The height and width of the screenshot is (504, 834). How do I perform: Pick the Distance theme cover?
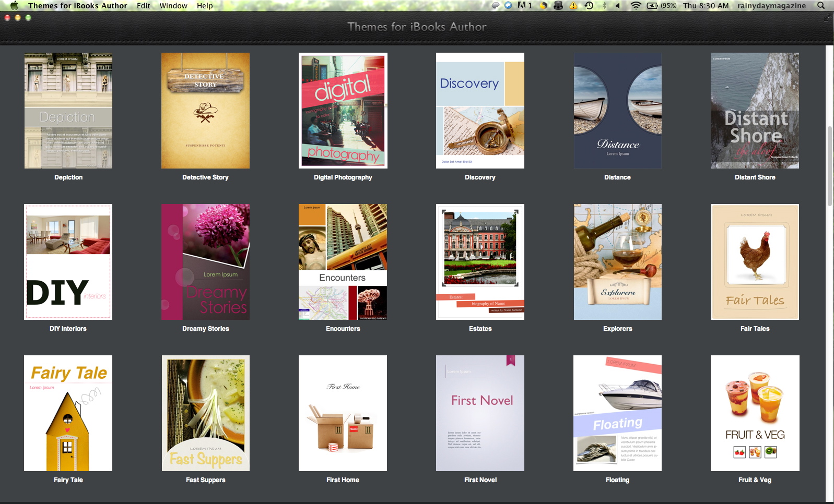tap(618, 111)
